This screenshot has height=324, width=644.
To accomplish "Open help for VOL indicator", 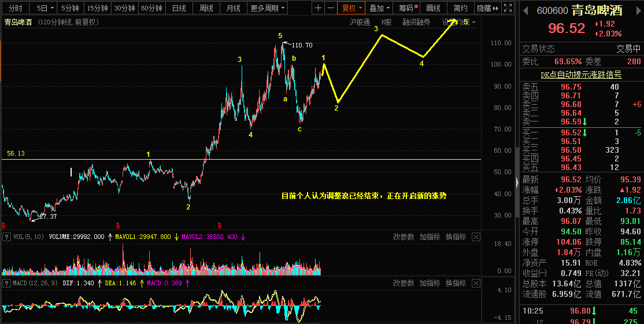I will (6, 237).
